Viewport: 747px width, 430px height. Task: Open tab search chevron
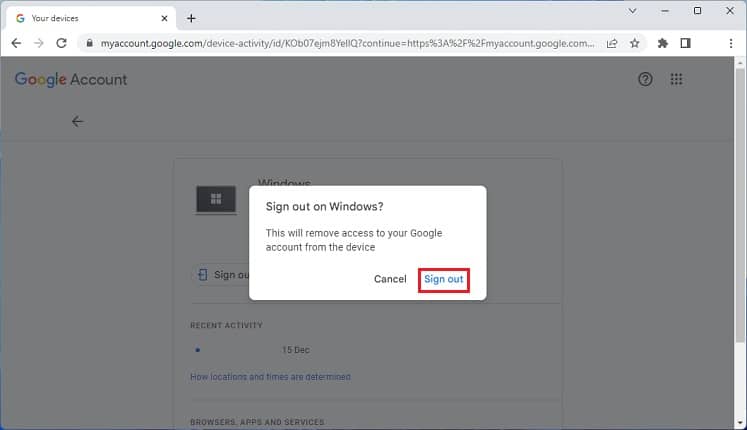coord(632,10)
